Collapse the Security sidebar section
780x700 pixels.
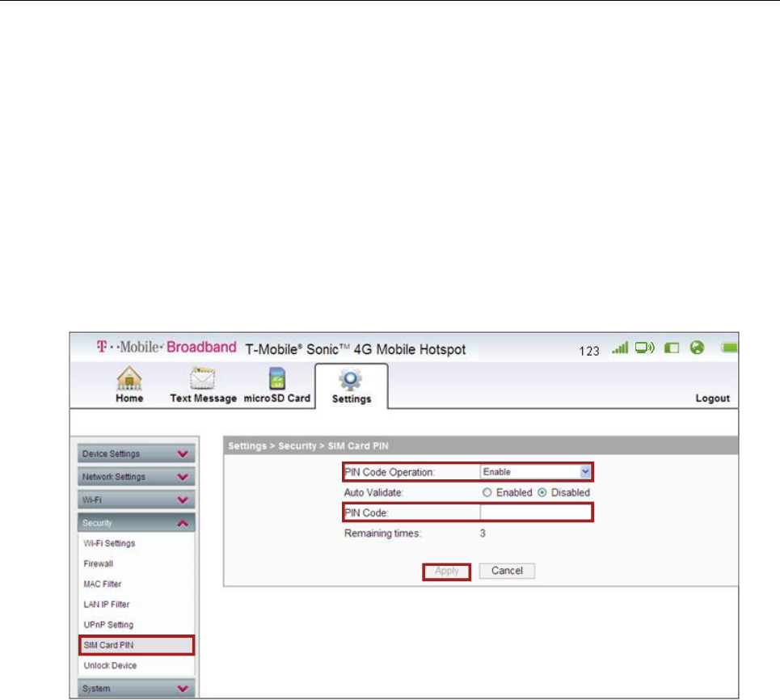tap(136, 523)
